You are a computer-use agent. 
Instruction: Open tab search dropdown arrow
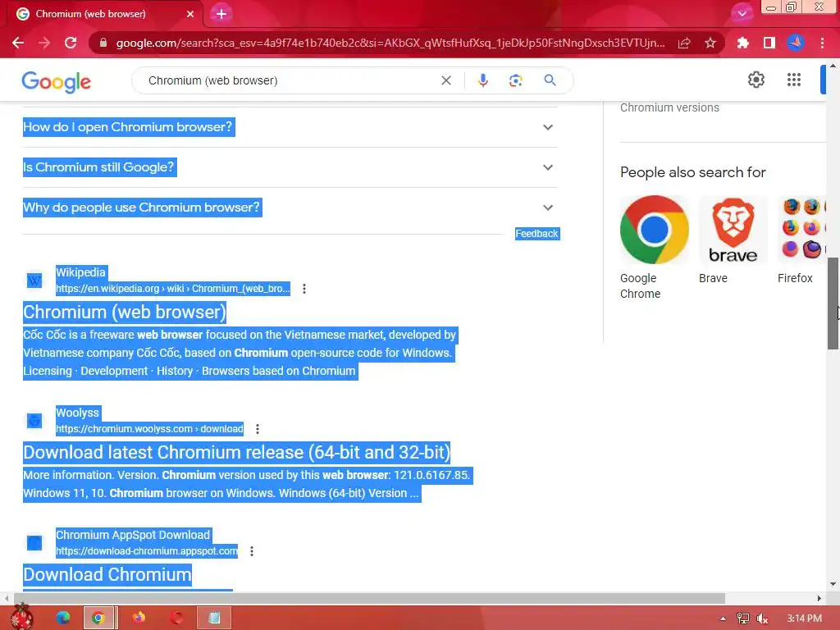[742, 13]
